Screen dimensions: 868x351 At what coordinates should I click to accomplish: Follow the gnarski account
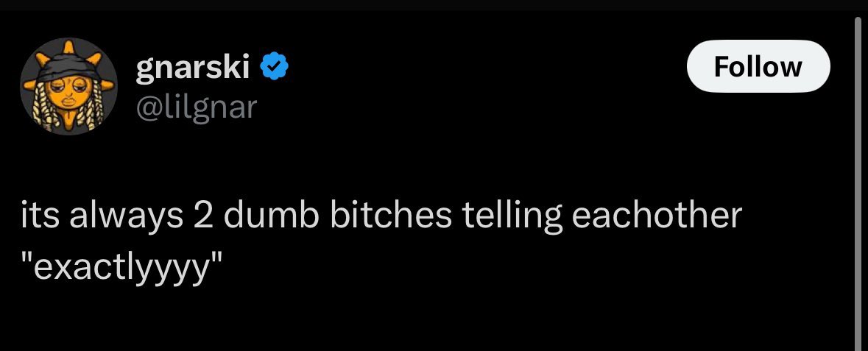[758, 66]
